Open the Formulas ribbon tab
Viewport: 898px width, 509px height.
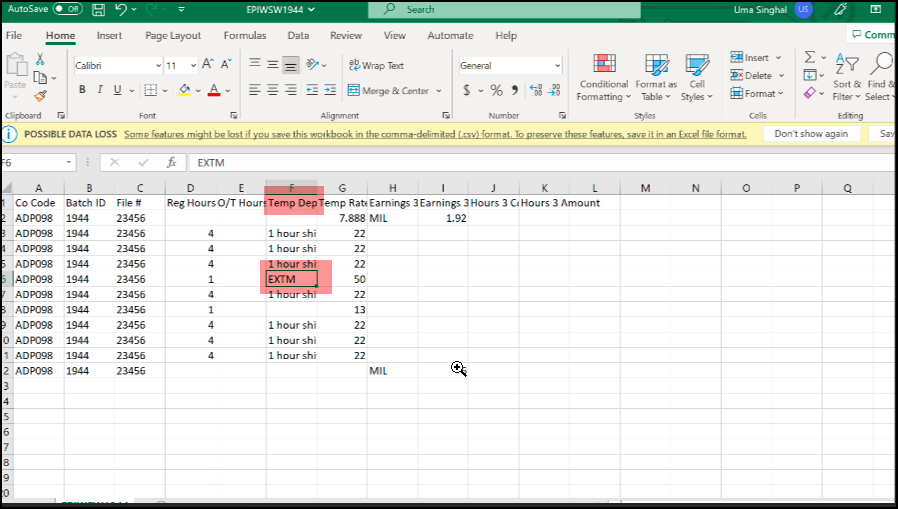245,36
